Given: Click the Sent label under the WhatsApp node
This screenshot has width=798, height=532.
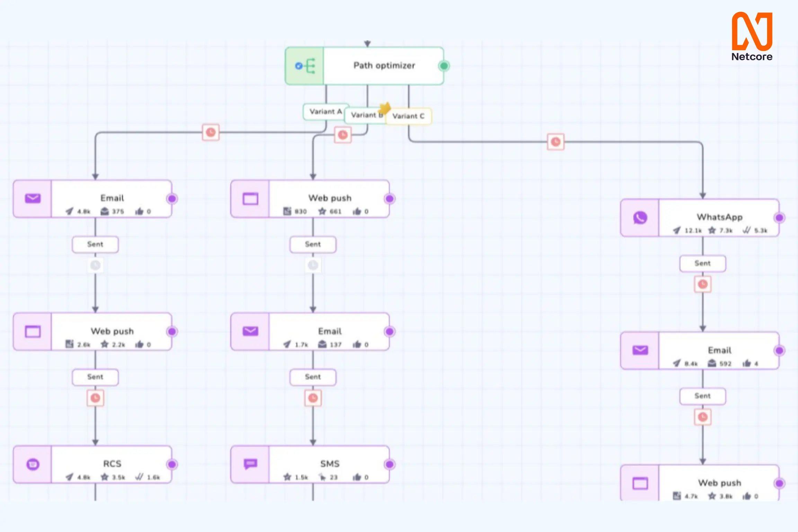Looking at the screenshot, I should [702, 264].
